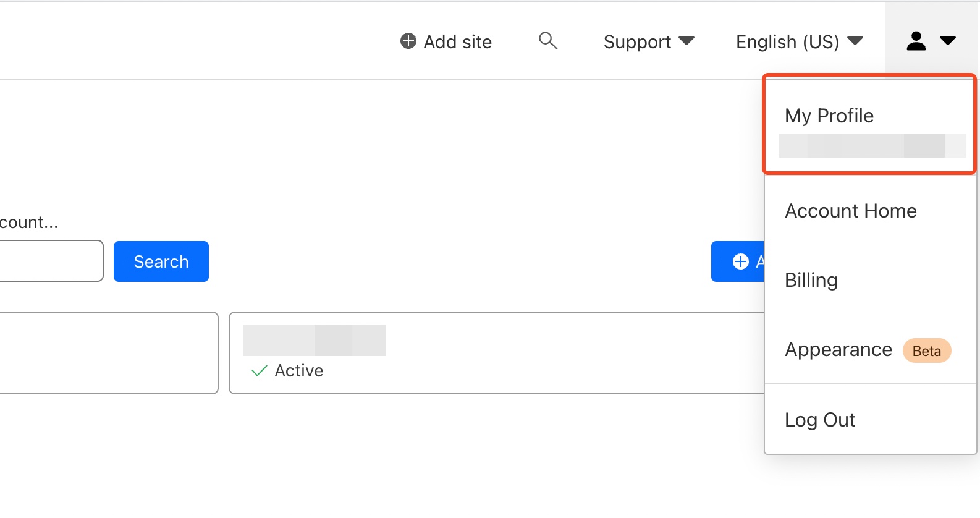The width and height of the screenshot is (980, 518).
Task: Select My Profile from the account menu
Action: click(829, 116)
